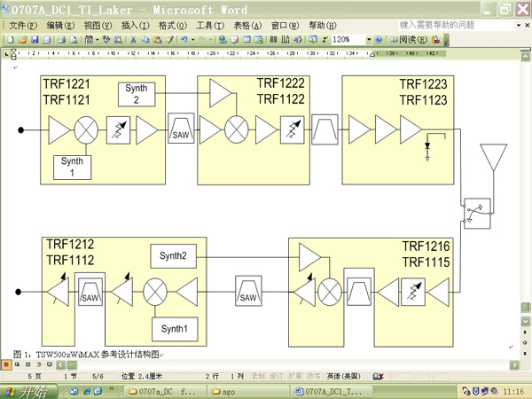The width and height of the screenshot is (532, 399).
Task: Toggle the 改写 overtype mode indicator
Action: [313, 376]
